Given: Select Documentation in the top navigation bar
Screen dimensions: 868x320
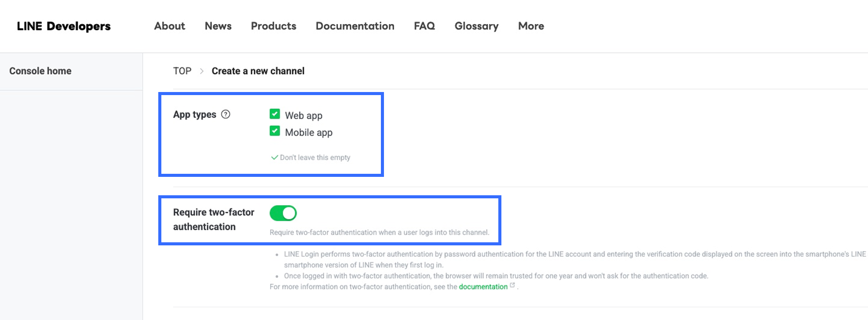Looking at the screenshot, I should coord(355,26).
